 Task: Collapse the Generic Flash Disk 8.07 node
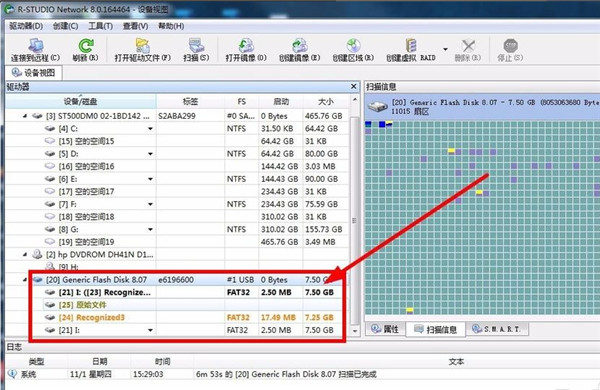coord(25,279)
